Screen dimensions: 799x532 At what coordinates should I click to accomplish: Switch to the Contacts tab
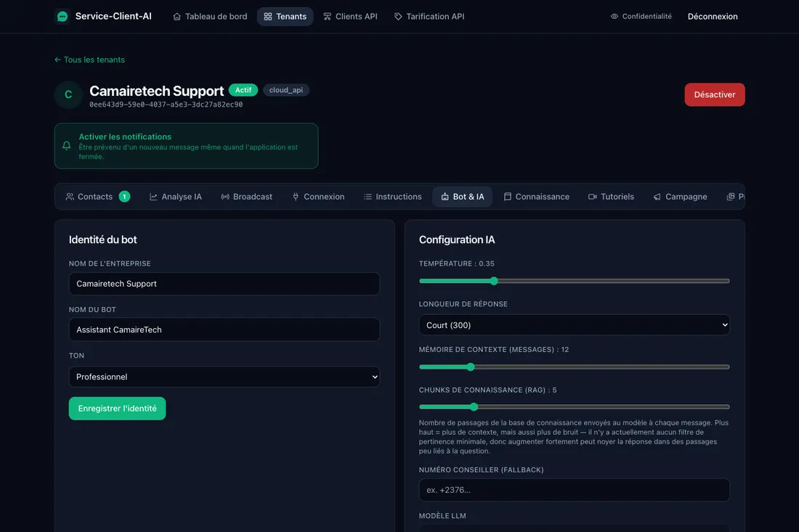(x=98, y=197)
